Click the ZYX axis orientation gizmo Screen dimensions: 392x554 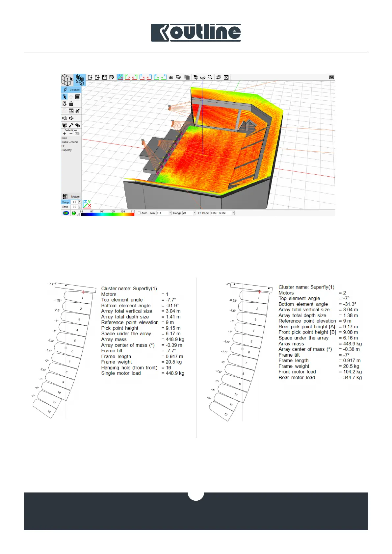[x=87, y=204]
